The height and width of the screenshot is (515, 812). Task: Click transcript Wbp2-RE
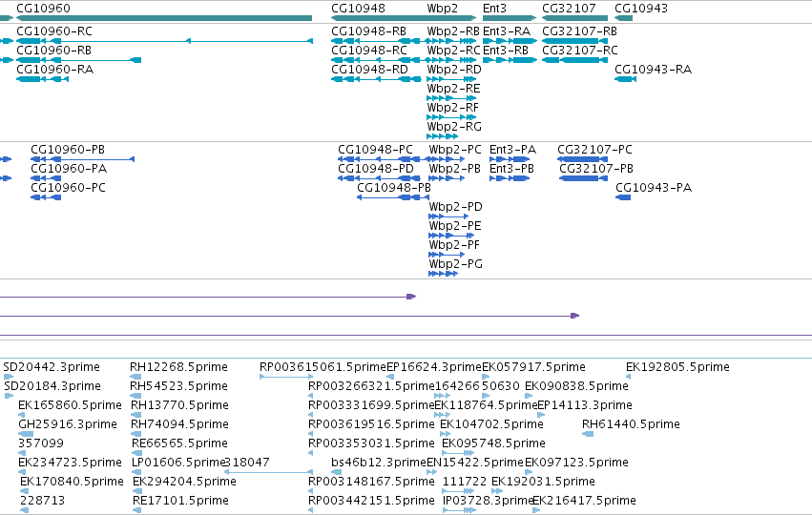click(x=453, y=89)
